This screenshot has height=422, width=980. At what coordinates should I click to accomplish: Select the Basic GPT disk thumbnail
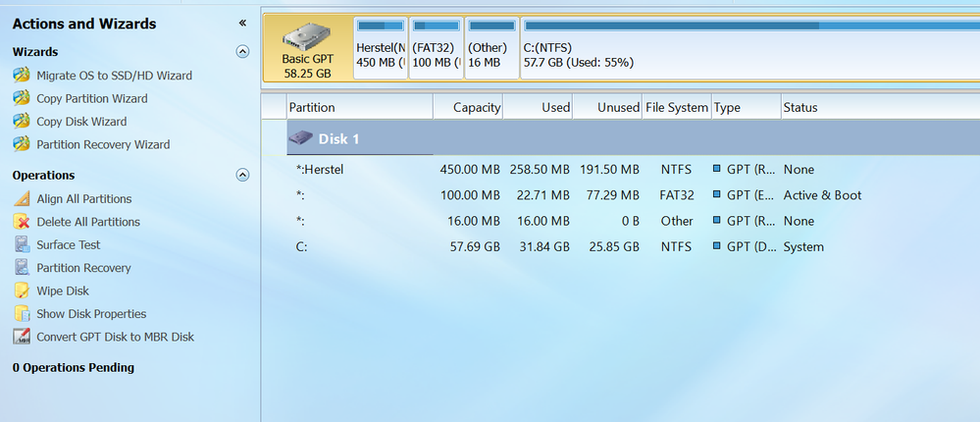(306, 47)
